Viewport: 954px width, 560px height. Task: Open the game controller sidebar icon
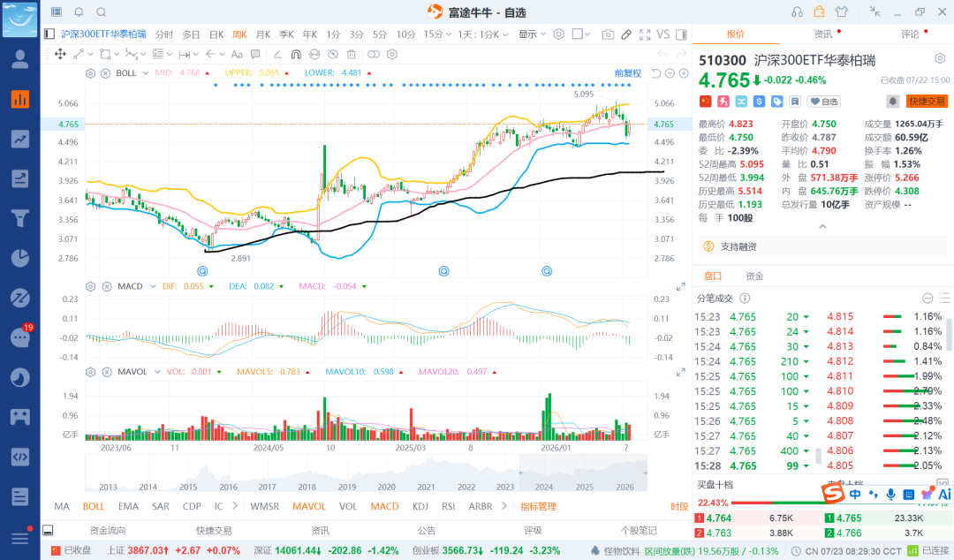point(20,417)
